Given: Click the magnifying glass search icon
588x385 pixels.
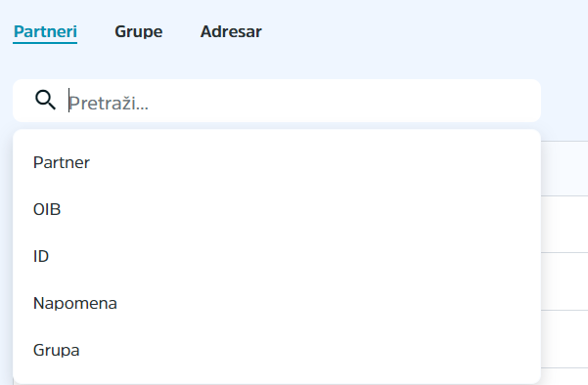Looking at the screenshot, I should click(45, 100).
